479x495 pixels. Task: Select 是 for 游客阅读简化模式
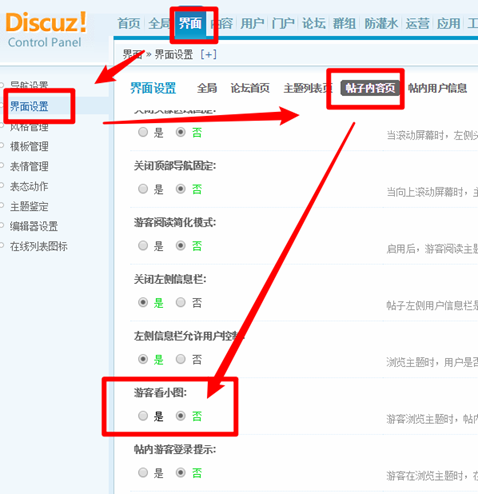point(143,246)
